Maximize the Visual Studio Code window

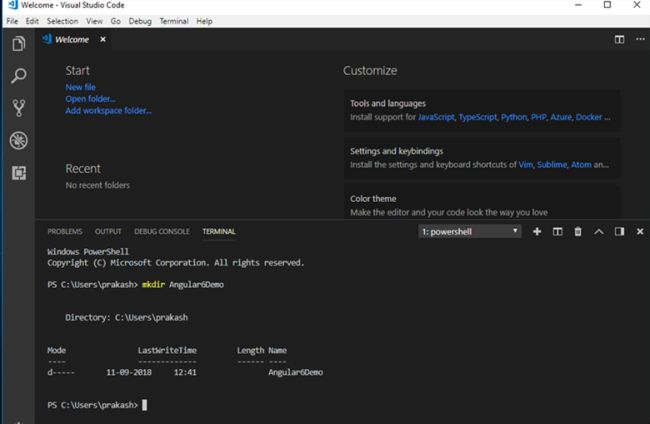(607, 5)
